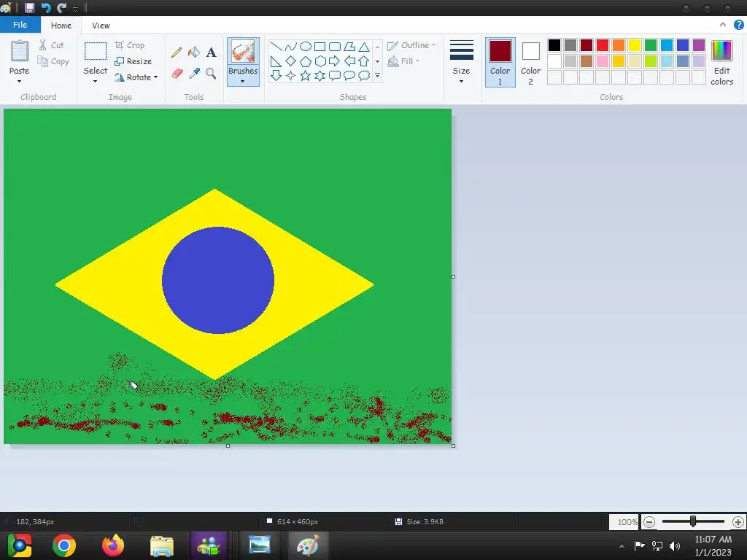This screenshot has width=747, height=560.
Task: Choose the Diamond shape
Action: (x=290, y=61)
